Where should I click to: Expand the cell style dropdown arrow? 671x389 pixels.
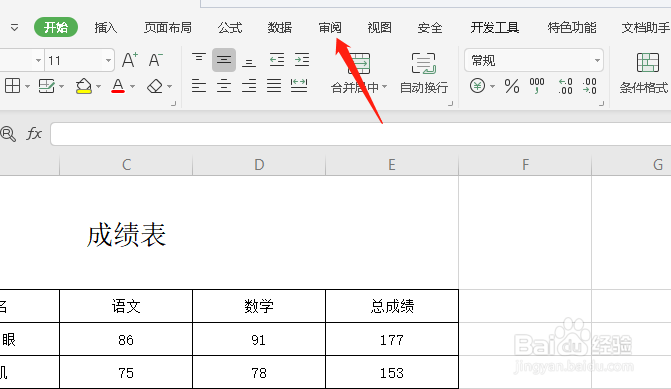point(62,86)
